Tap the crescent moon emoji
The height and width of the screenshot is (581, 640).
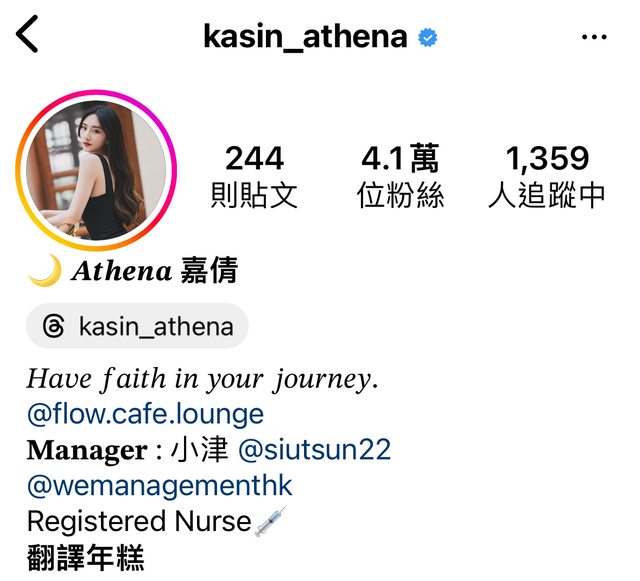(45, 270)
